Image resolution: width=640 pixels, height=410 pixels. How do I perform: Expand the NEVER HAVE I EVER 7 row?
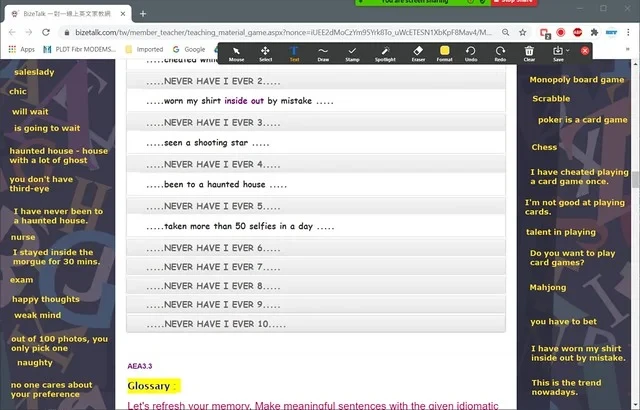pyautogui.click(x=316, y=267)
